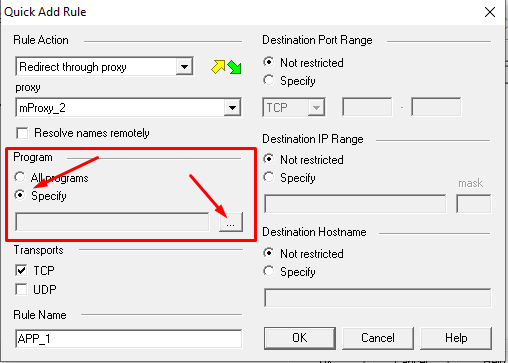Enable the UDP transport checkbox
This screenshot has width=508, height=363.
[21, 289]
